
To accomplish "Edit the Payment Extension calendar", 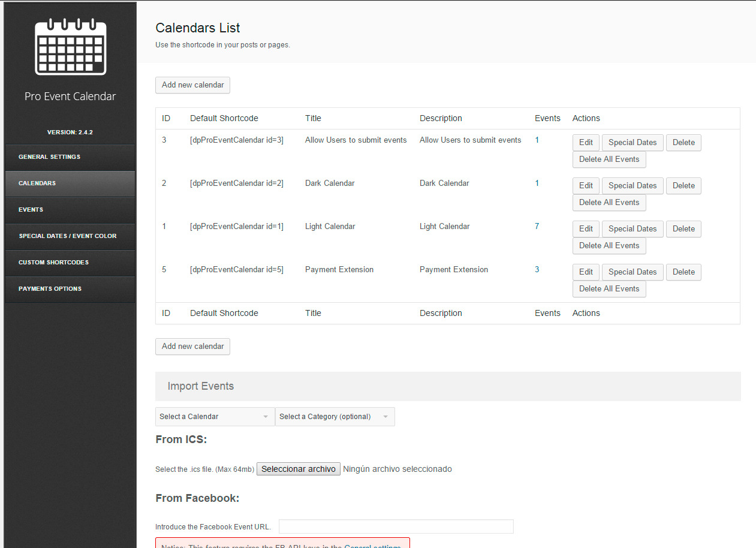I will pos(586,272).
